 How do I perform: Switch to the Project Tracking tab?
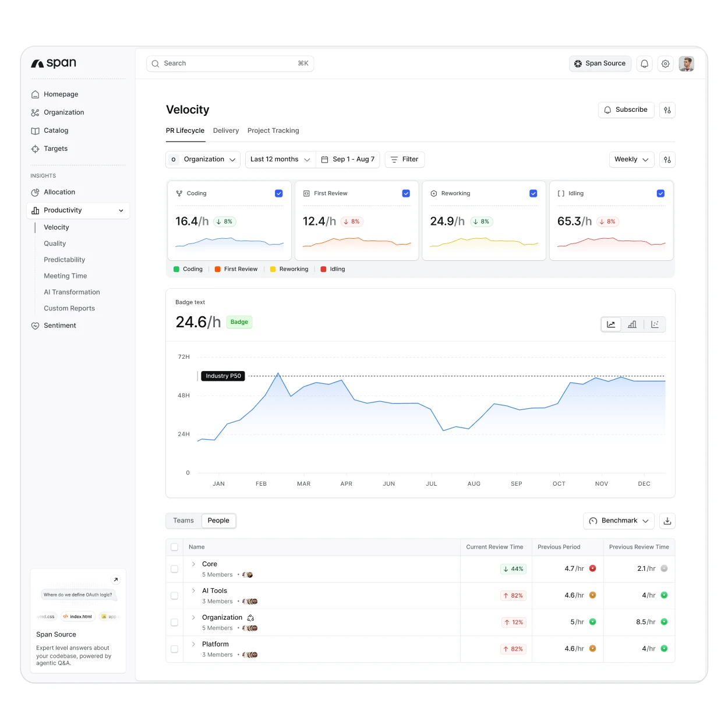pos(273,130)
